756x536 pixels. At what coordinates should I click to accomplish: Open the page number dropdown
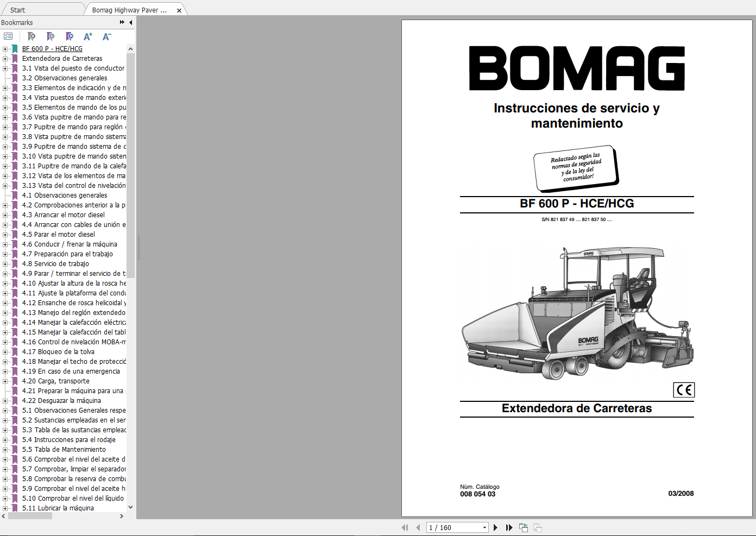[484, 528]
